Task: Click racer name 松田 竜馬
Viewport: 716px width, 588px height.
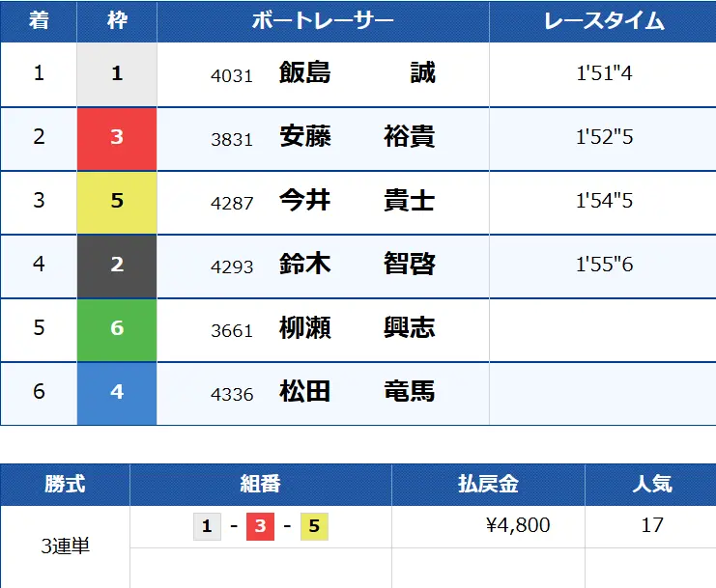Action: (x=357, y=392)
